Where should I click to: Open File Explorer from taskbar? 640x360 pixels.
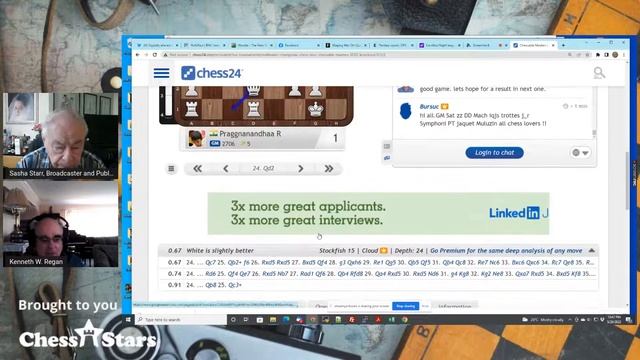coord(273,320)
